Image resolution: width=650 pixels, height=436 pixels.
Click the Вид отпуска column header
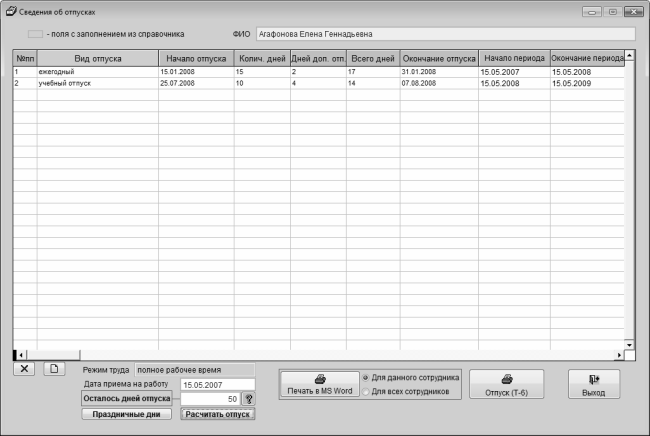97,58
